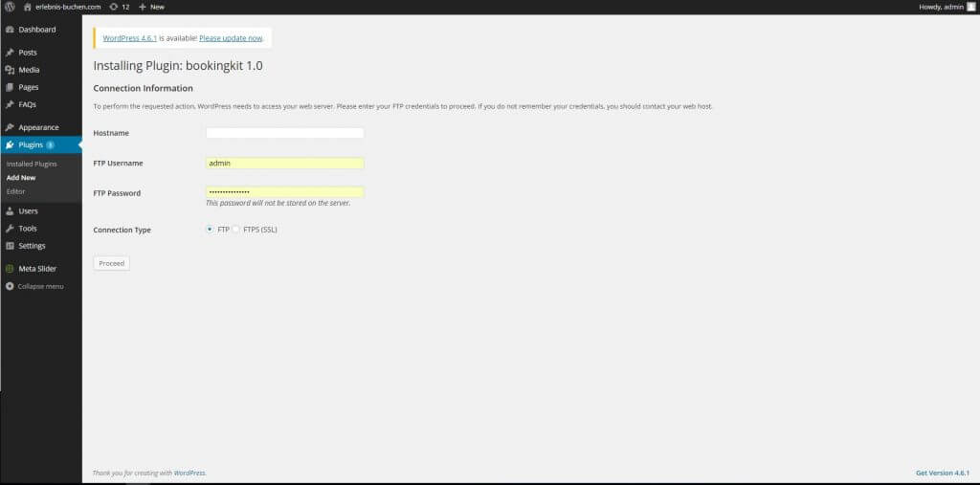Viewport: 980px width, 485px height.
Task: Click the Connection Type label
Action: [122, 230]
